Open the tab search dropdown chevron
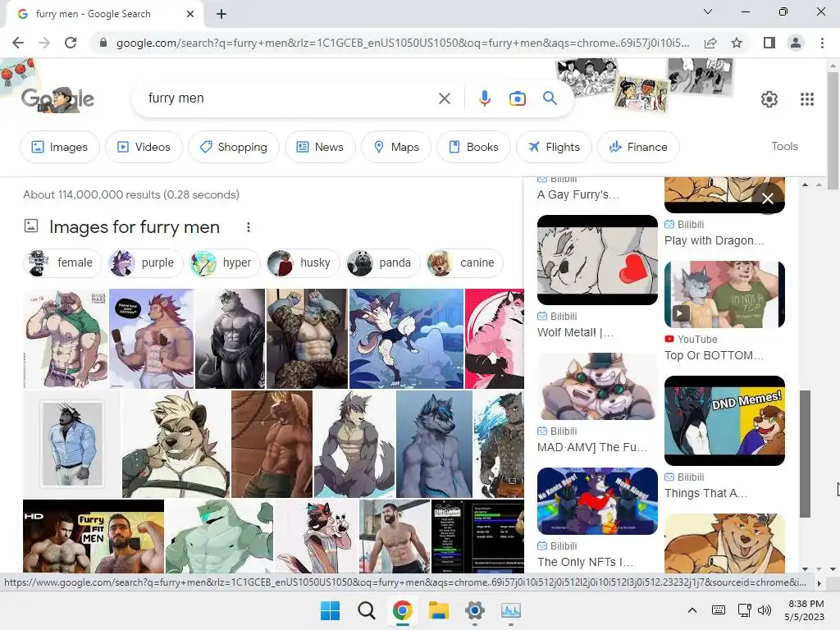This screenshot has height=630, width=840. (708, 11)
